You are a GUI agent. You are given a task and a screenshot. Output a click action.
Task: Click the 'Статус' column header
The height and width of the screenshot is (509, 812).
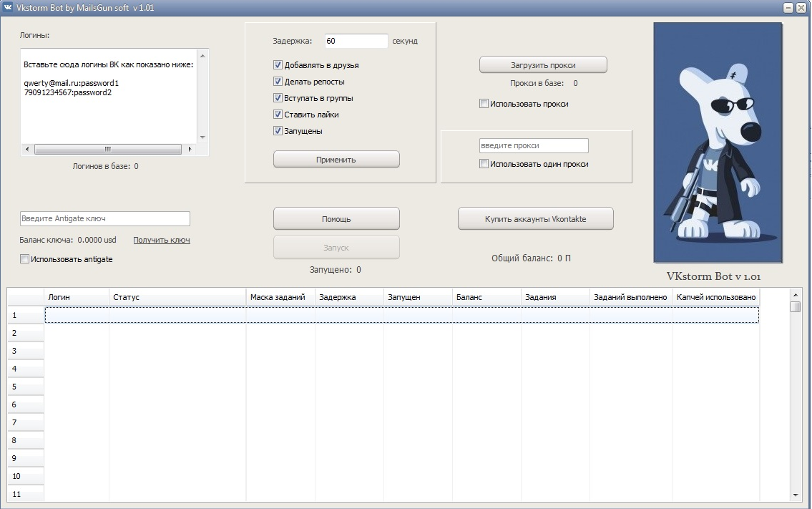[x=177, y=297]
